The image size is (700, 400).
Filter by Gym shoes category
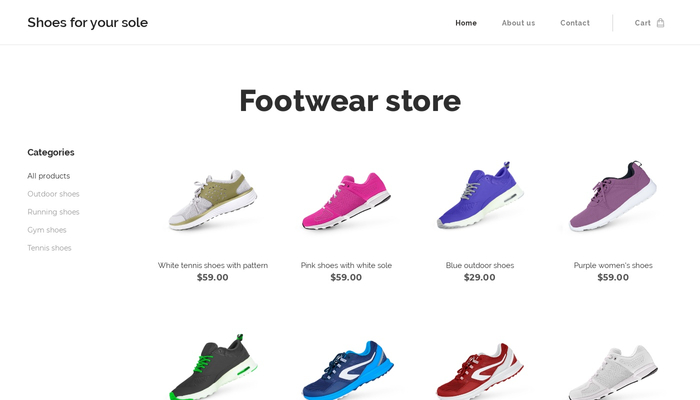[x=46, y=230]
